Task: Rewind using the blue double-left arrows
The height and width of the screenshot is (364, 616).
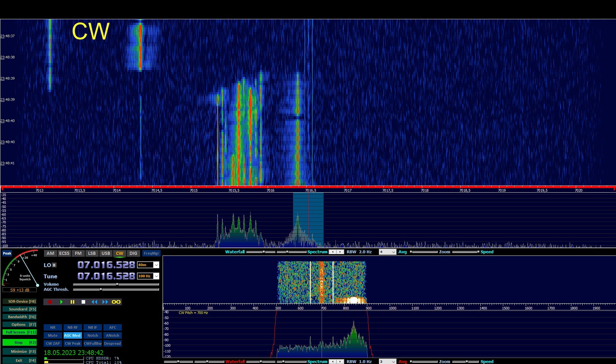Action: tap(94, 302)
